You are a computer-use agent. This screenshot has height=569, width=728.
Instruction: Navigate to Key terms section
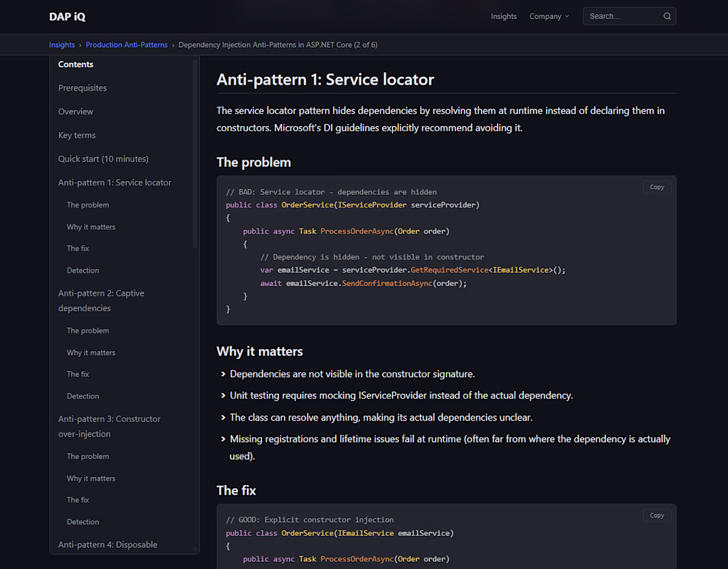77,135
